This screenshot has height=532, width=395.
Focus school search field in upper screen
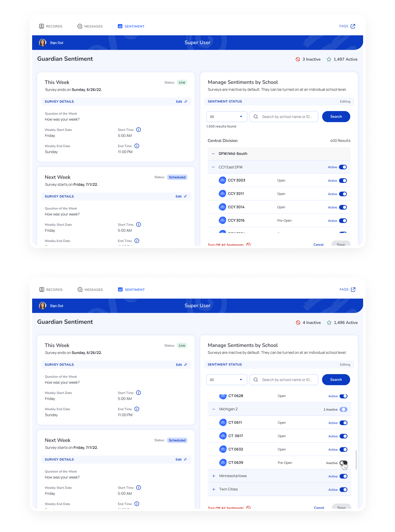pos(284,117)
